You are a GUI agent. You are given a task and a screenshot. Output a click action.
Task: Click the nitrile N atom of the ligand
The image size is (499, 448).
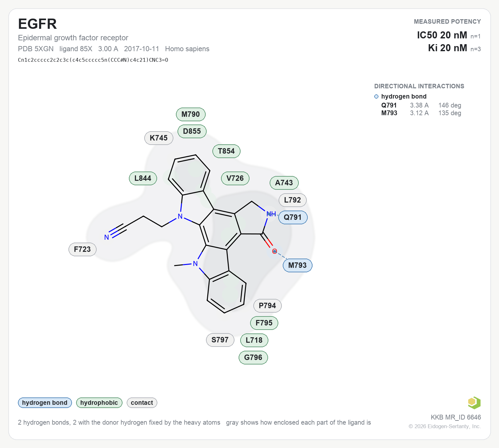(107, 237)
